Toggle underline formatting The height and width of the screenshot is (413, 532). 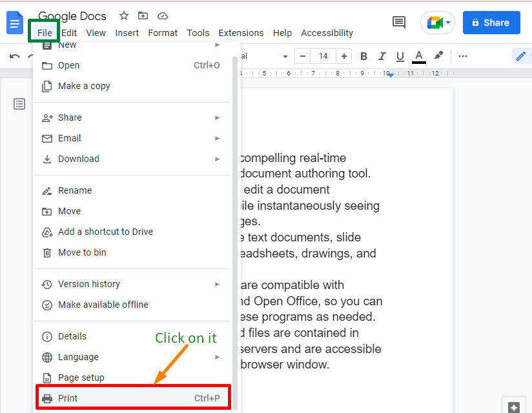pyautogui.click(x=400, y=56)
